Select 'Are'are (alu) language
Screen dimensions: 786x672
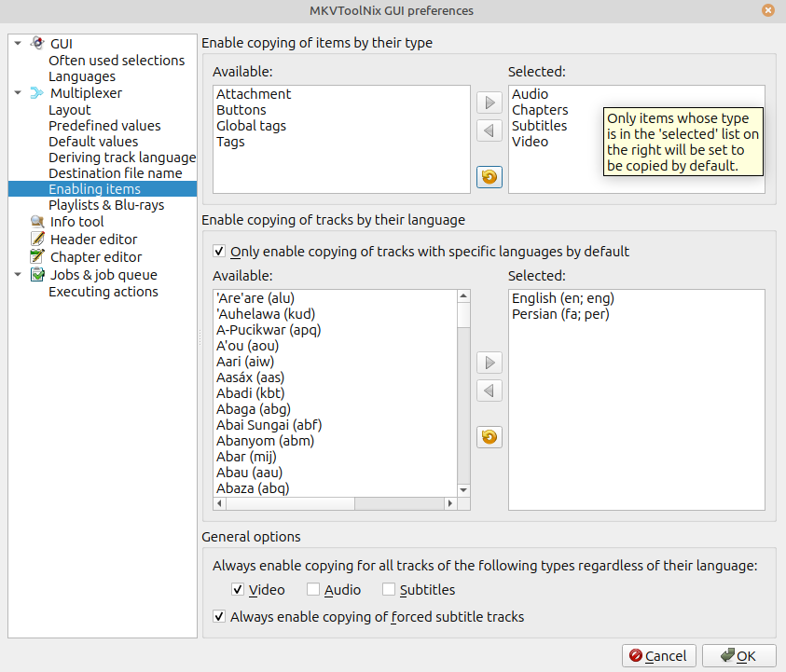255,298
